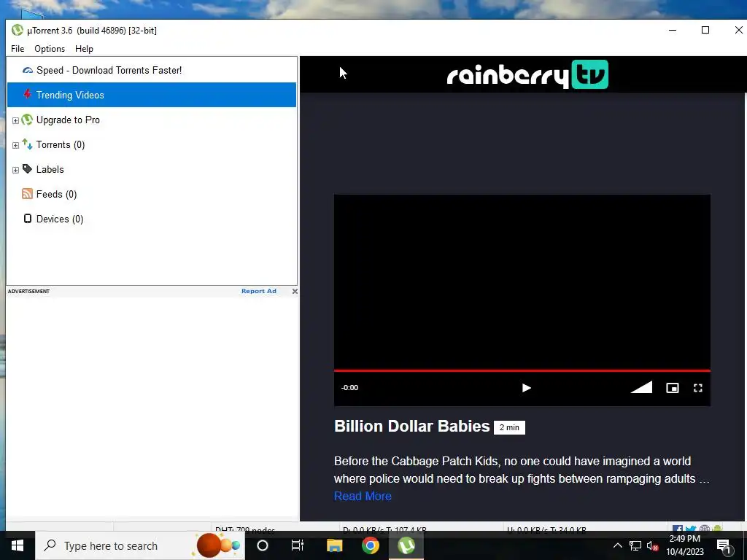
Task: Open File Explorer from the taskbar
Action: (x=334, y=545)
